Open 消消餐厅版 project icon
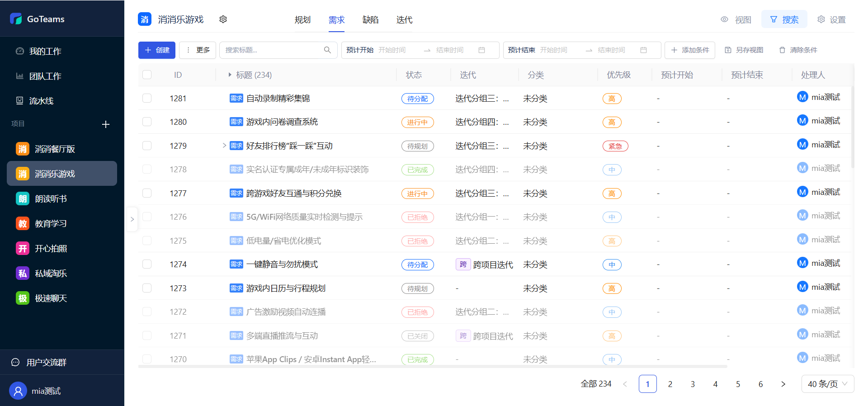Screen dimensions: 868x406 click(23, 149)
